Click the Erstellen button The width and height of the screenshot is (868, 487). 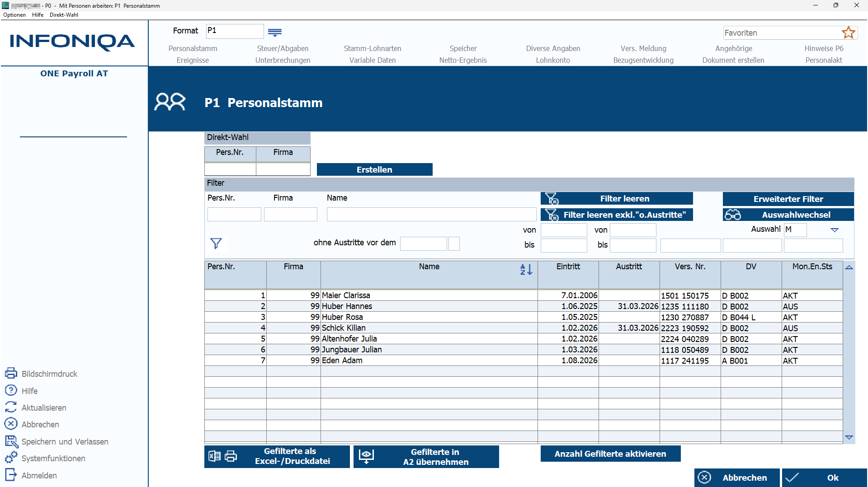[x=374, y=169]
